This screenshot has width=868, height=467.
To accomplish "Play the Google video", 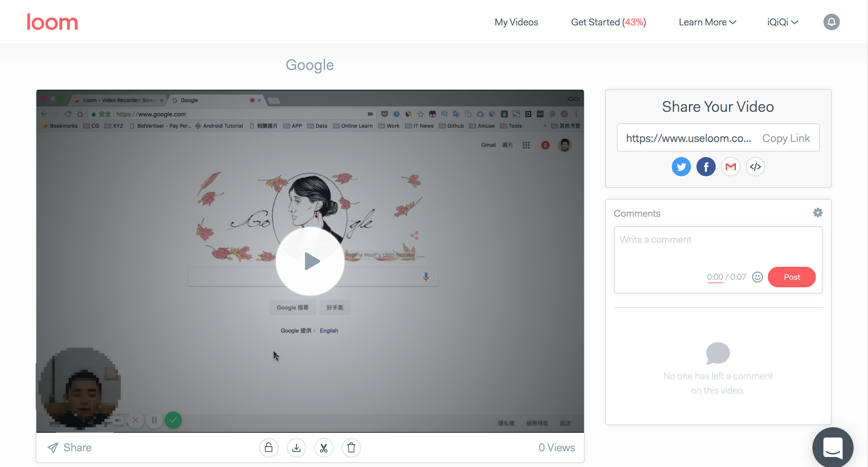I will coord(310,261).
